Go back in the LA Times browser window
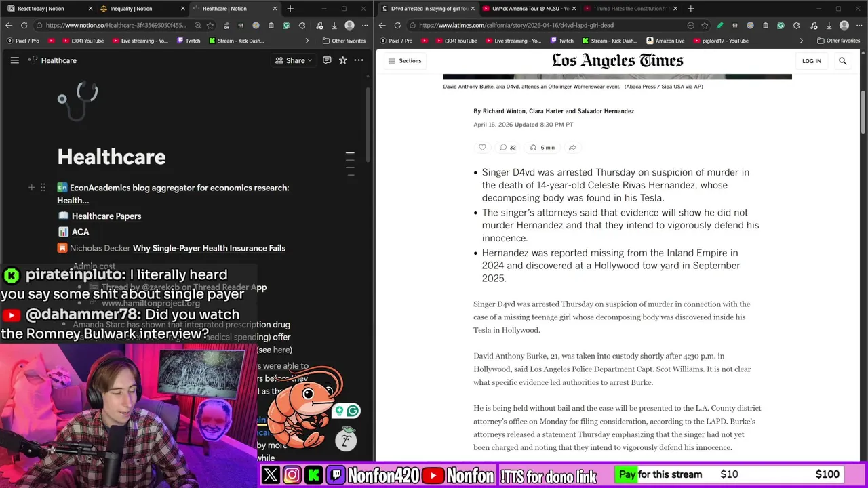This screenshot has width=868, height=488. point(382,25)
